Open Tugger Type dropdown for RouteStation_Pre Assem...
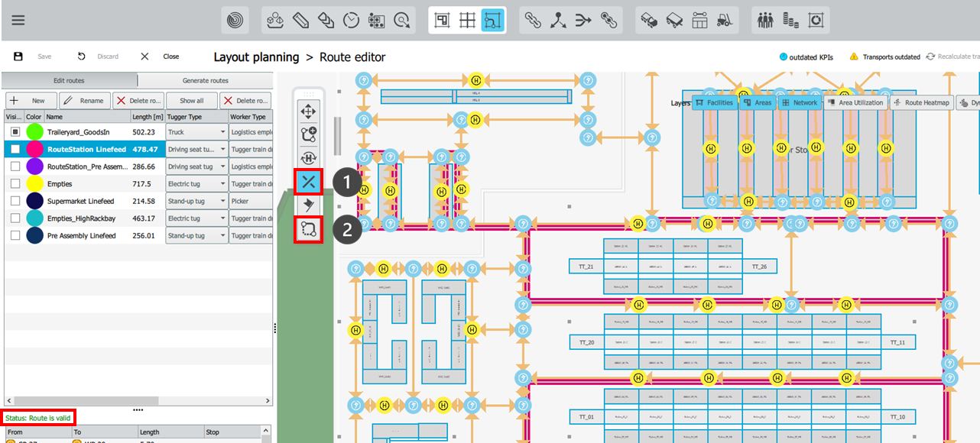Viewport: 980px width, 443px height. coord(197,167)
